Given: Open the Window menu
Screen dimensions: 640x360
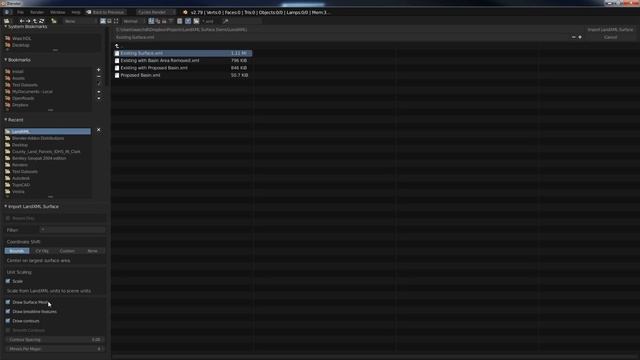Looking at the screenshot, I should pos(58,12).
